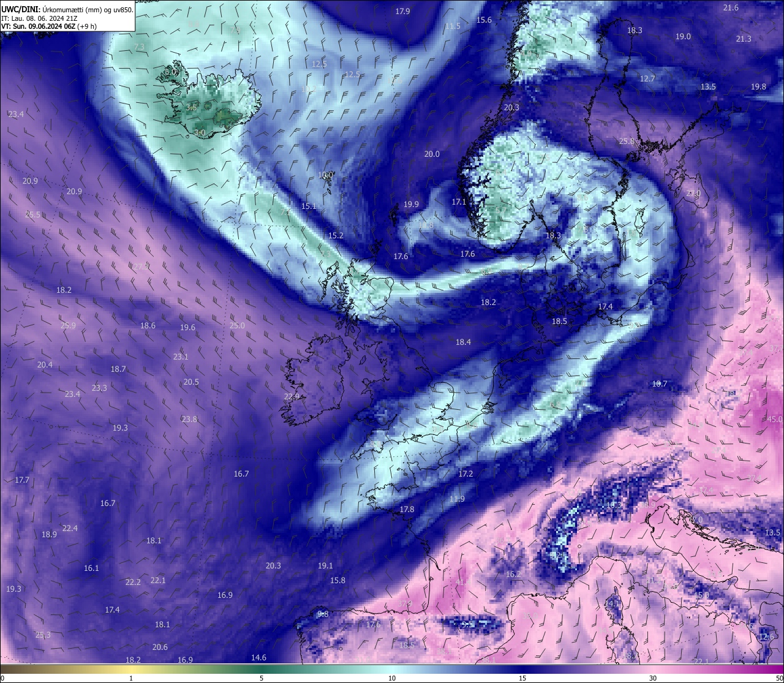Image resolution: width=784 pixels, height=683 pixels.
Task: Click the 11.9 value label
Action: tap(457, 499)
